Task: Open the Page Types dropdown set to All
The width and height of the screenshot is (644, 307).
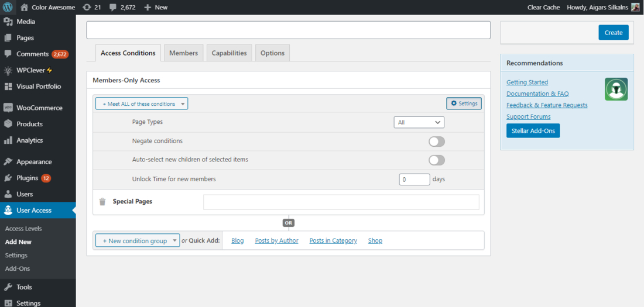Action: (x=419, y=122)
